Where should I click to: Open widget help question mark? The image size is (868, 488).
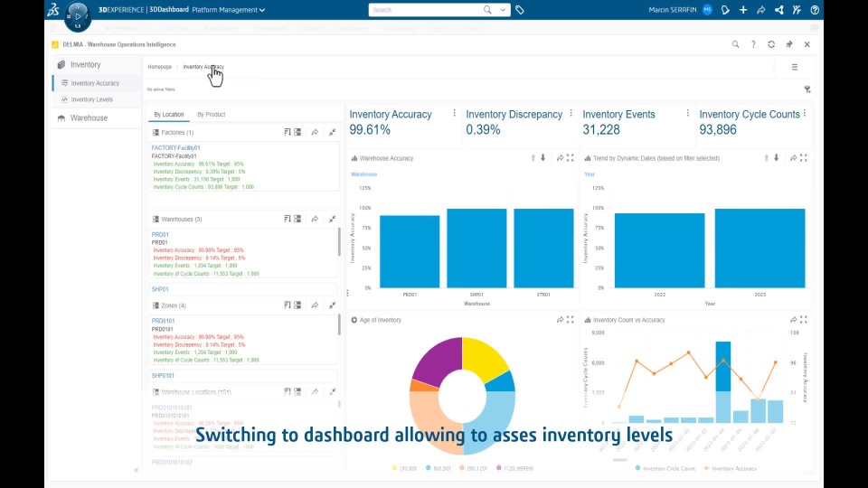click(753, 44)
